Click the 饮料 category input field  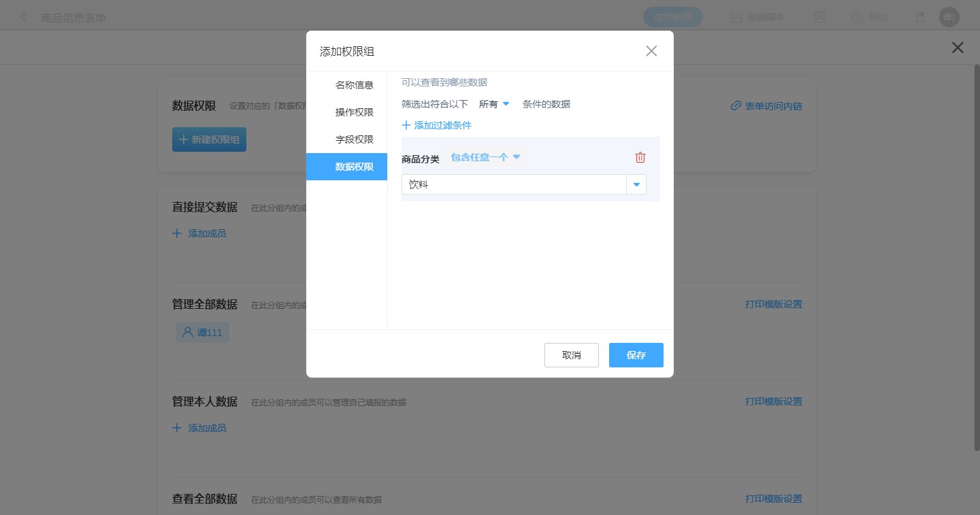pos(513,184)
